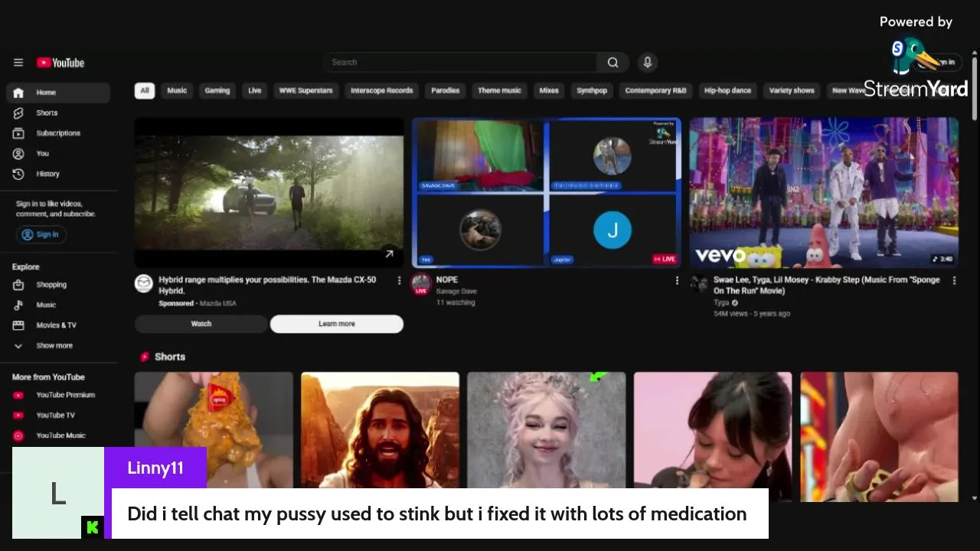Open the fried chicken Short
Image resolution: width=980 pixels, height=551 pixels.
tap(214, 429)
